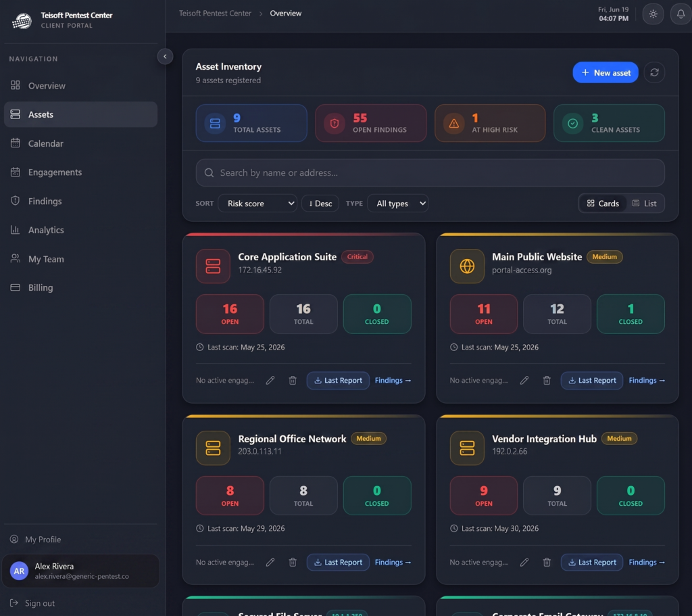Download Last Report for Vendor Integration Hub
The width and height of the screenshot is (692, 616).
[x=592, y=562]
